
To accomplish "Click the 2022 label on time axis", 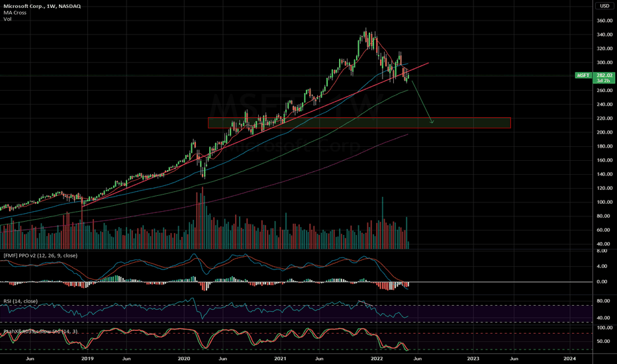I will [377, 359].
